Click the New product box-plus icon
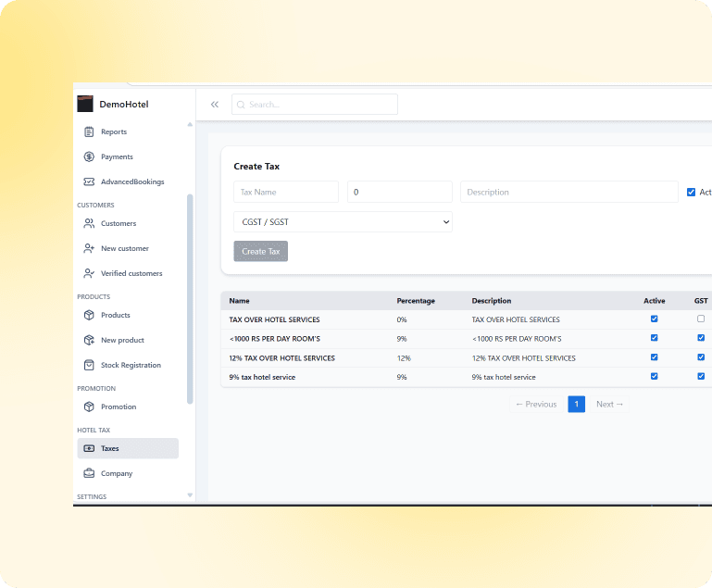This screenshot has width=712, height=588. click(89, 340)
